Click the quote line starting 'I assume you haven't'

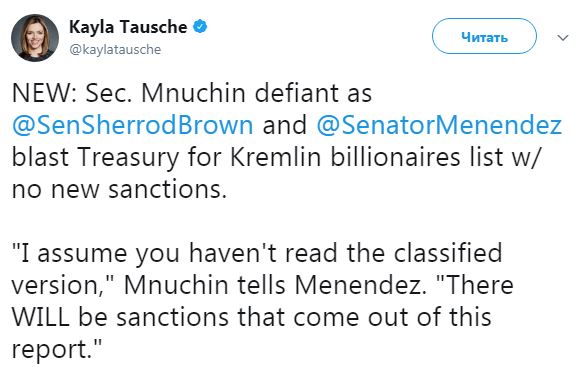click(257, 253)
